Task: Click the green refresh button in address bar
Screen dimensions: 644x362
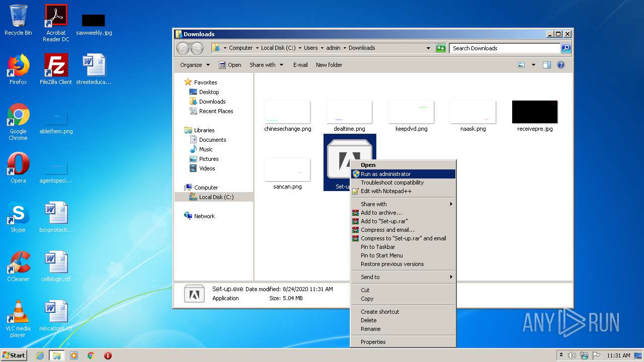Action: (x=441, y=48)
